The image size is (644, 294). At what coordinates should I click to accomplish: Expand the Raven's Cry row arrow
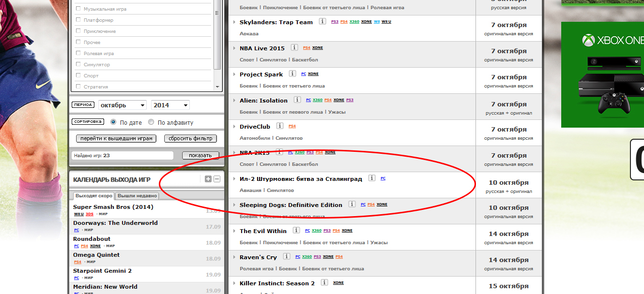[x=234, y=257]
